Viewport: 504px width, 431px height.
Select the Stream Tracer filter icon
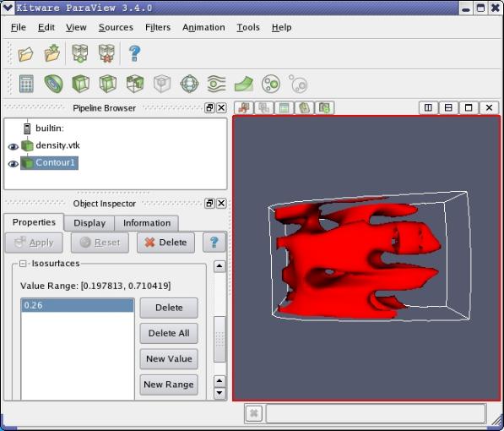click(x=217, y=84)
